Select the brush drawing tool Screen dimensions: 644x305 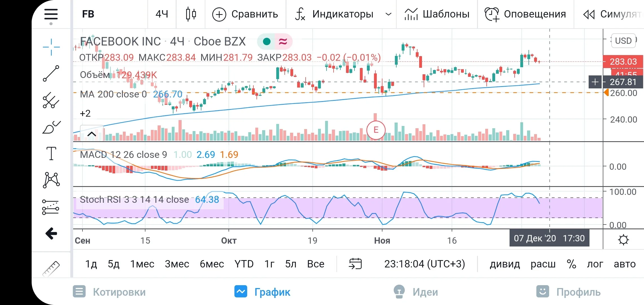51,127
